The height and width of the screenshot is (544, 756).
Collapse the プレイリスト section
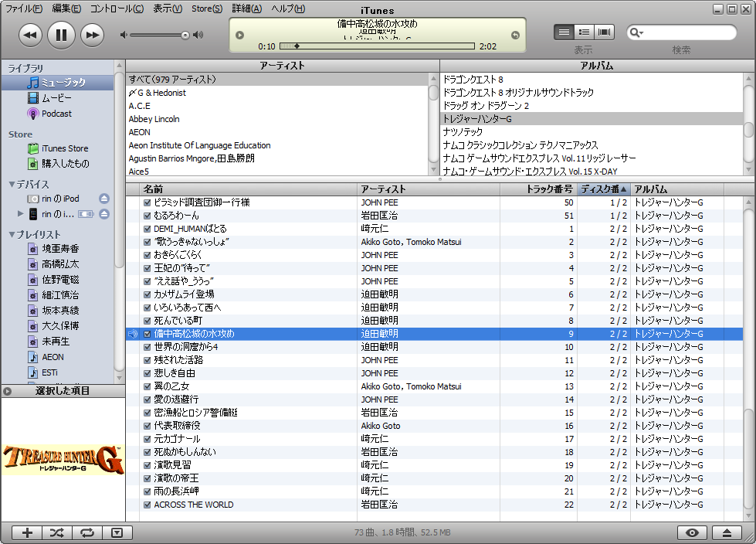point(12,234)
